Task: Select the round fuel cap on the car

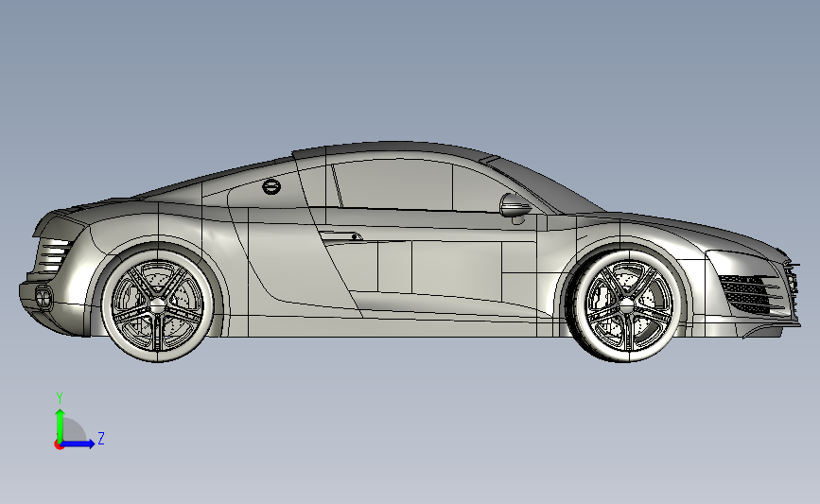Action: tap(271, 186)
